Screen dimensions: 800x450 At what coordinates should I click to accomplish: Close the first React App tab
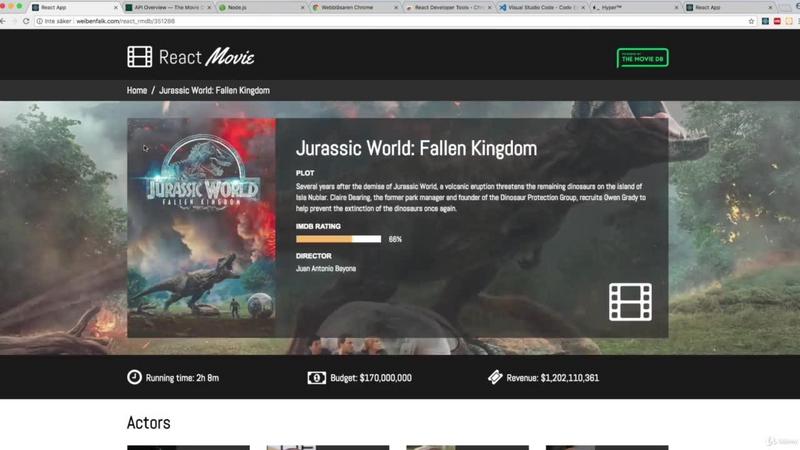click(115, 8)
